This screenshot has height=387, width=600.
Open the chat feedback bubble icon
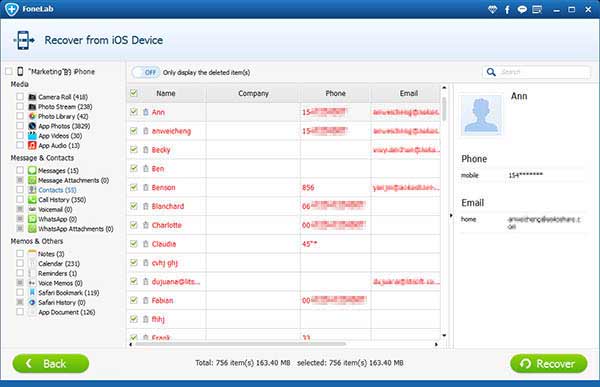(x=522, y=10)
